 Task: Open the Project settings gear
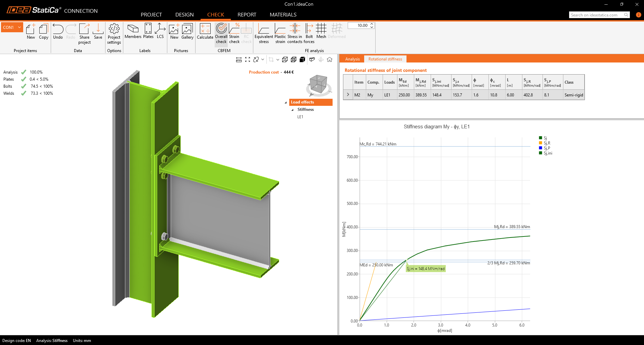pyautogui.click(x=114, y=33)
